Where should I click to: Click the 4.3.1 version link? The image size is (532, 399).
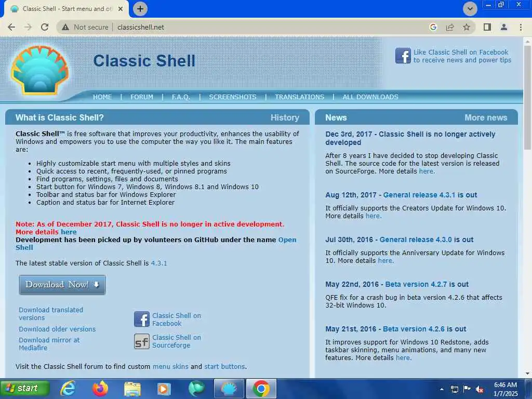159,263
